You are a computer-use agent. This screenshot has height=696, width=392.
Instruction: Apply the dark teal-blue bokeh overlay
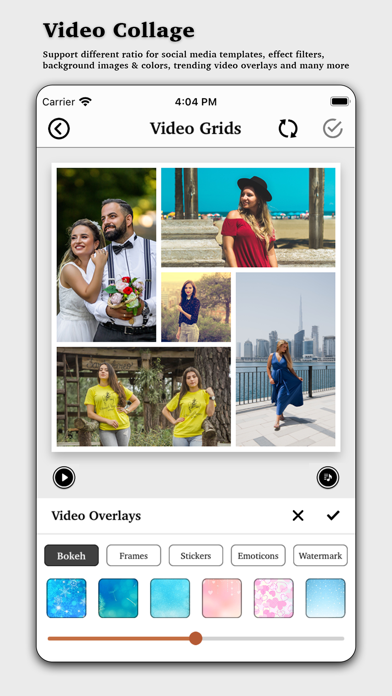(118, 598)
